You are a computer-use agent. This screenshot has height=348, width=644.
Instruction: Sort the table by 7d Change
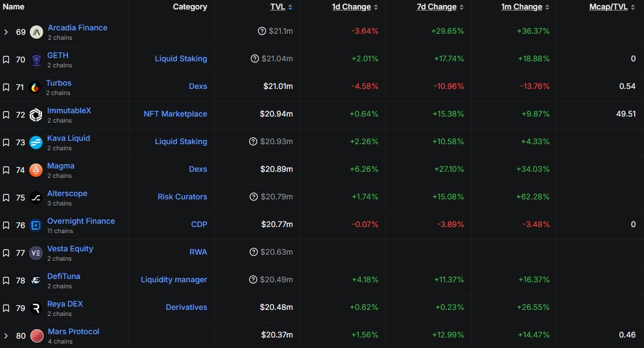[x=440, y=7]
